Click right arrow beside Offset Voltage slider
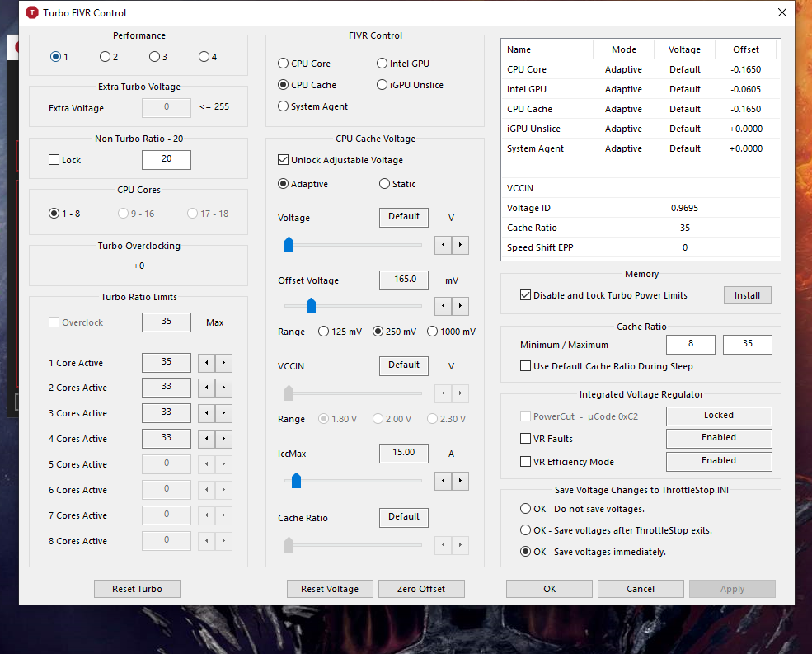The width and height of the screenshot is (812, 654). coord(460,306)
